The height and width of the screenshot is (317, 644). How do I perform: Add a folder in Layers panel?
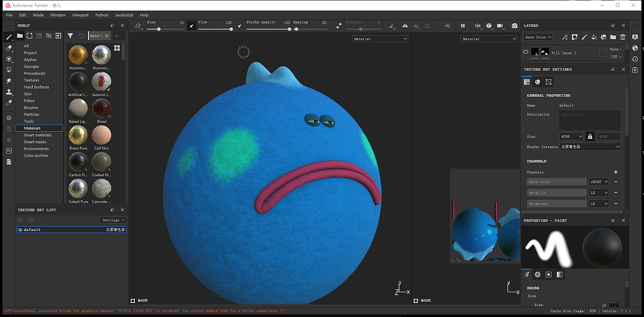pos(613,37)
